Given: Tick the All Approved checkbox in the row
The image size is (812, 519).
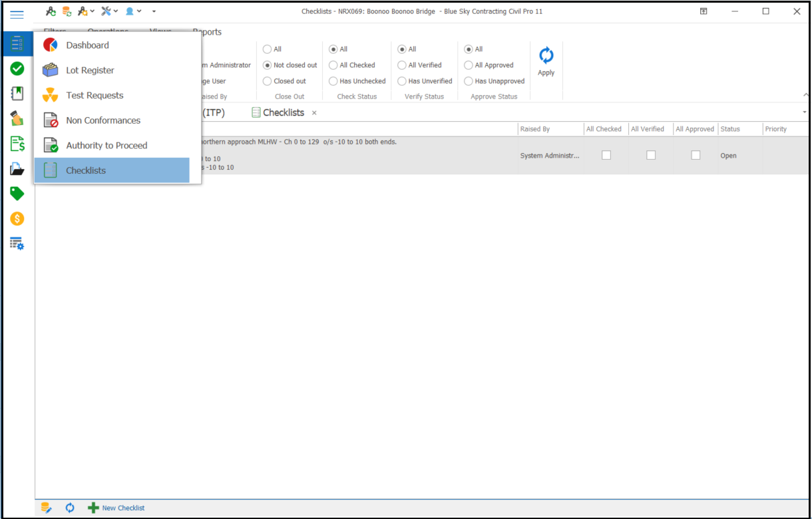Looking at the screenshot, I should [x=696, y=155].
